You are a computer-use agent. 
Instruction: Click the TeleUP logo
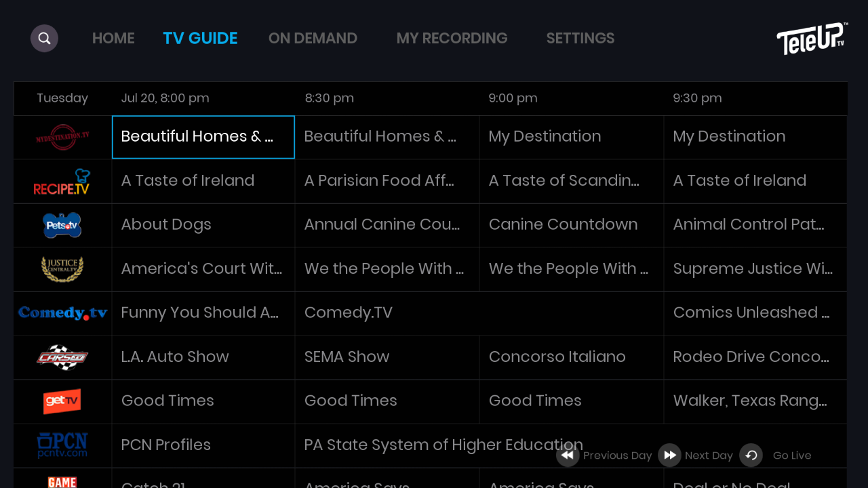tap(811, 39)
